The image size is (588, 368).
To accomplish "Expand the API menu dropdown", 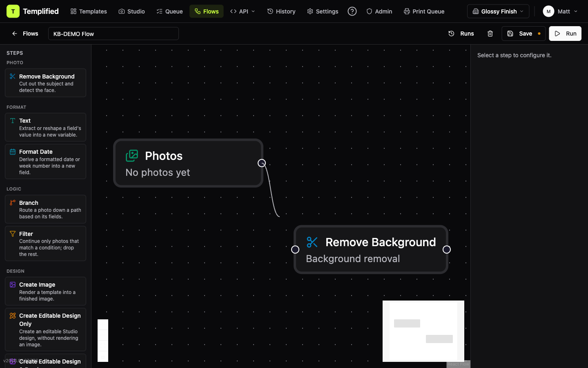I will click(x=243, y=11).
